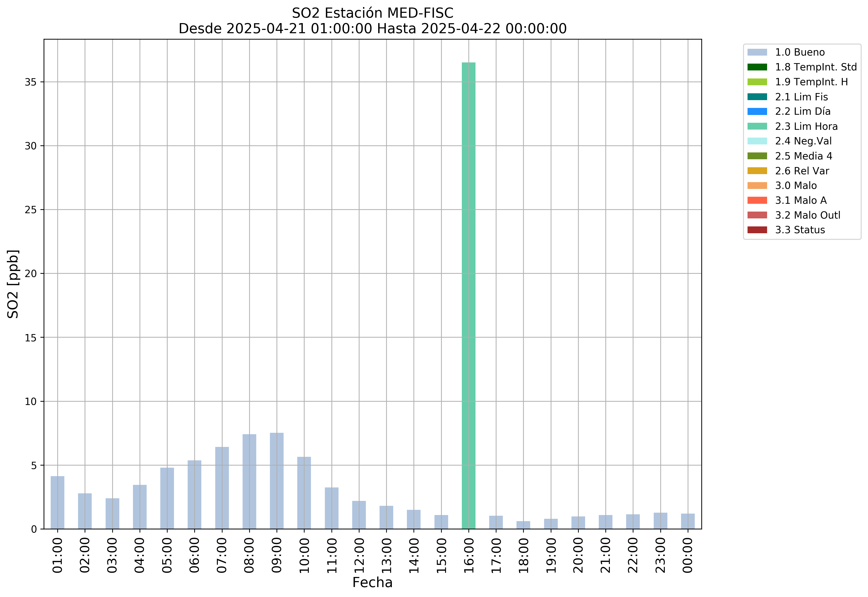Click the bar at 21:00
This screenshot has width=868, height=597.
coord(606,522)
